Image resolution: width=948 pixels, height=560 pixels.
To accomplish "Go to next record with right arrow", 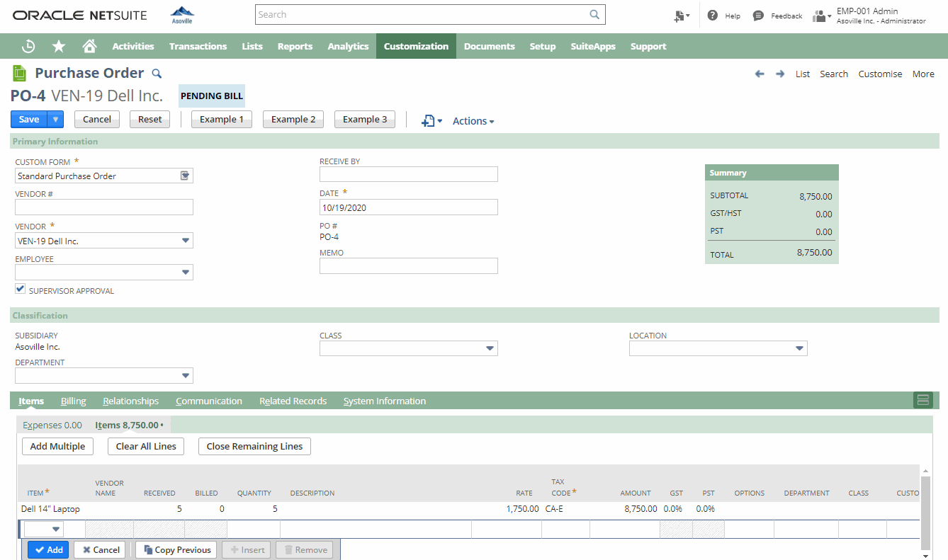I will click(780, 74).
